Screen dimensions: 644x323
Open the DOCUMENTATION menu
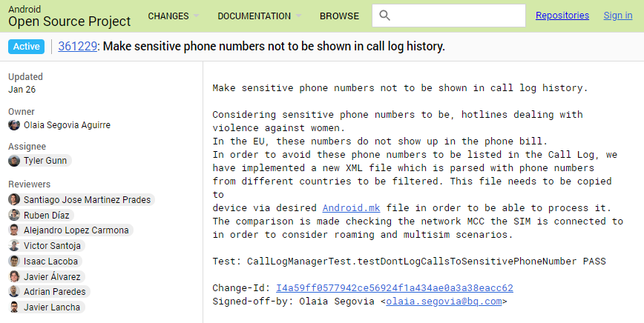click(x=254, y=16)
